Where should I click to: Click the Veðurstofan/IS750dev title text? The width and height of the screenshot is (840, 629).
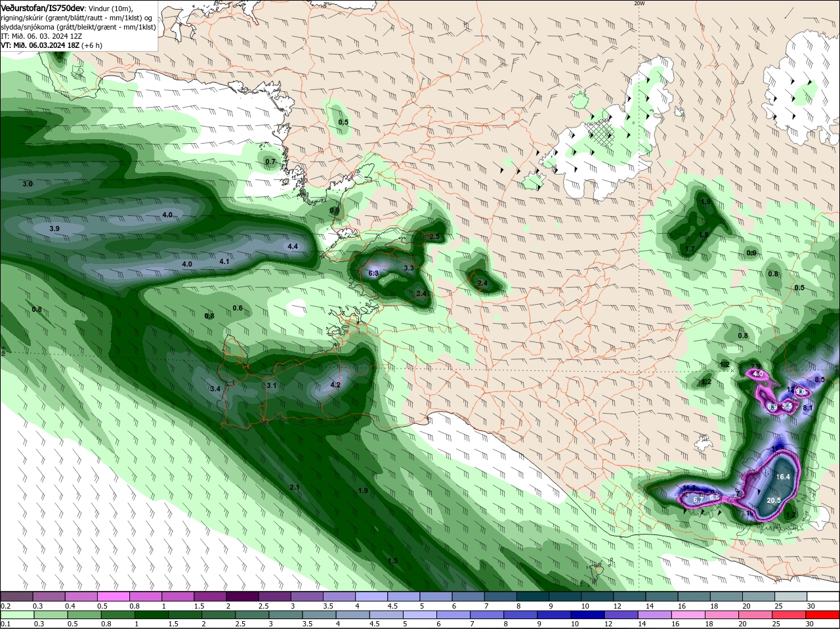43,7
